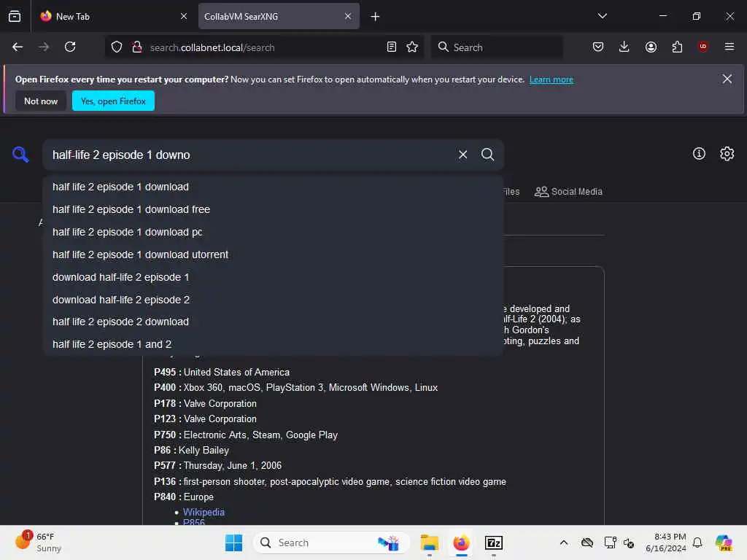Open the Downloads panel
The height and width of the screenshot is (560, 747).
(624, 47)
